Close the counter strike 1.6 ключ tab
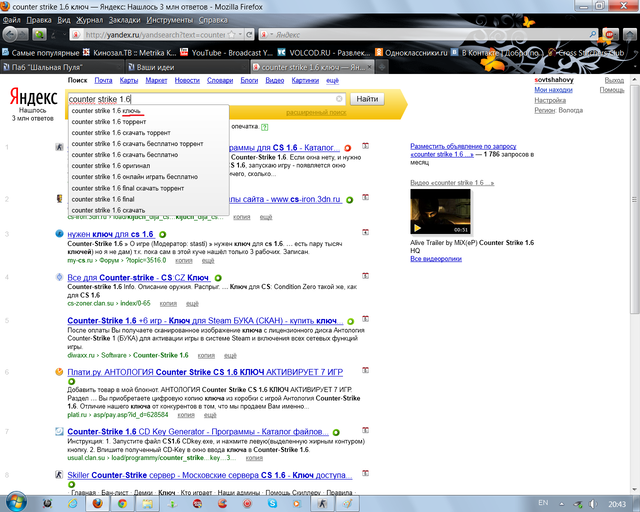The image size is (640, 512). click(x=369, y=67)
